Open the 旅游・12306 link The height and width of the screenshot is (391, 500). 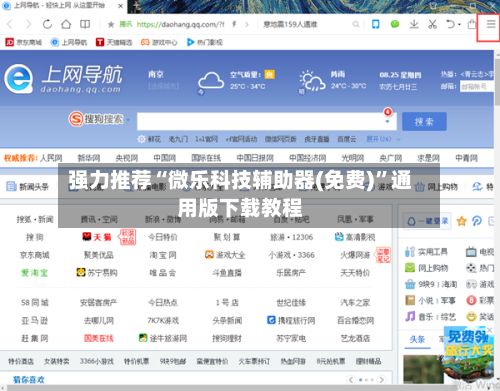pyautogui.click(x=292, y=237)
